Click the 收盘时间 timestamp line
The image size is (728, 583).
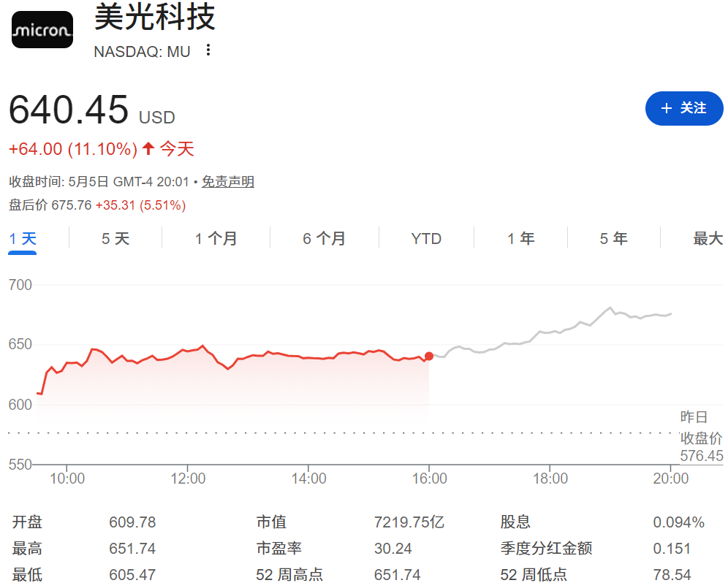[99, 181]
